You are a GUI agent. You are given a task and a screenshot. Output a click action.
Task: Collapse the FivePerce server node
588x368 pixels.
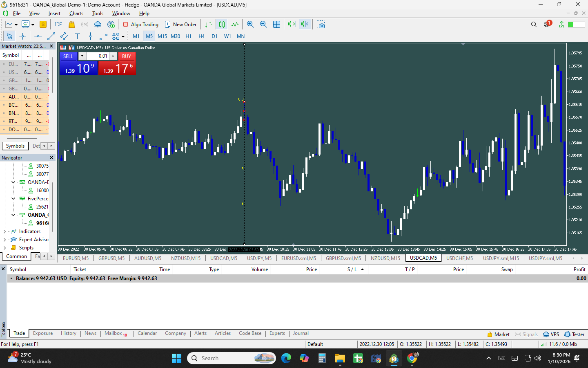coord(13,199)
